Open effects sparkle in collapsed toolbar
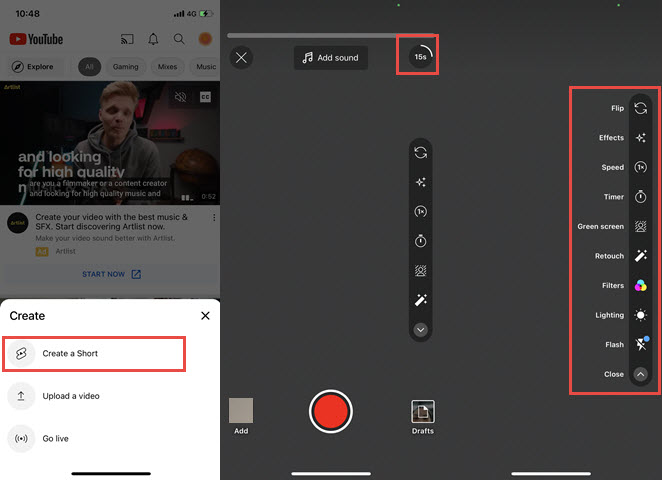 (x=421, y=182)
